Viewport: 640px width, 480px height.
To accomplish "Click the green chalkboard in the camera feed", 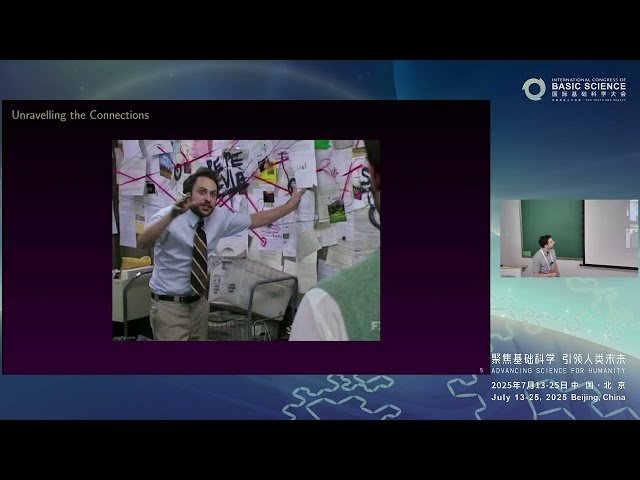I will coord(551,223).
